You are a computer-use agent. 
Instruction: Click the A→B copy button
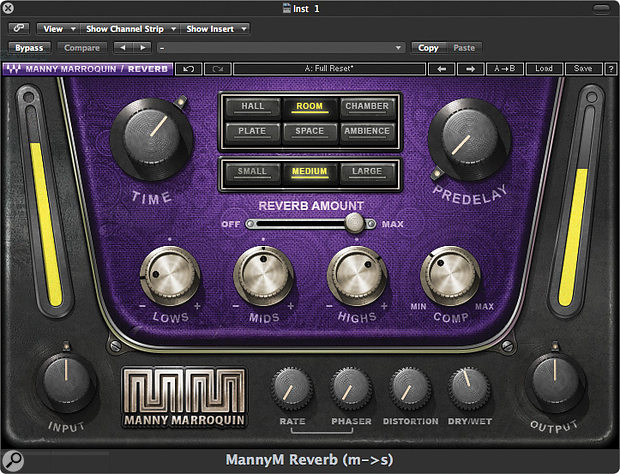pos(505,69)
